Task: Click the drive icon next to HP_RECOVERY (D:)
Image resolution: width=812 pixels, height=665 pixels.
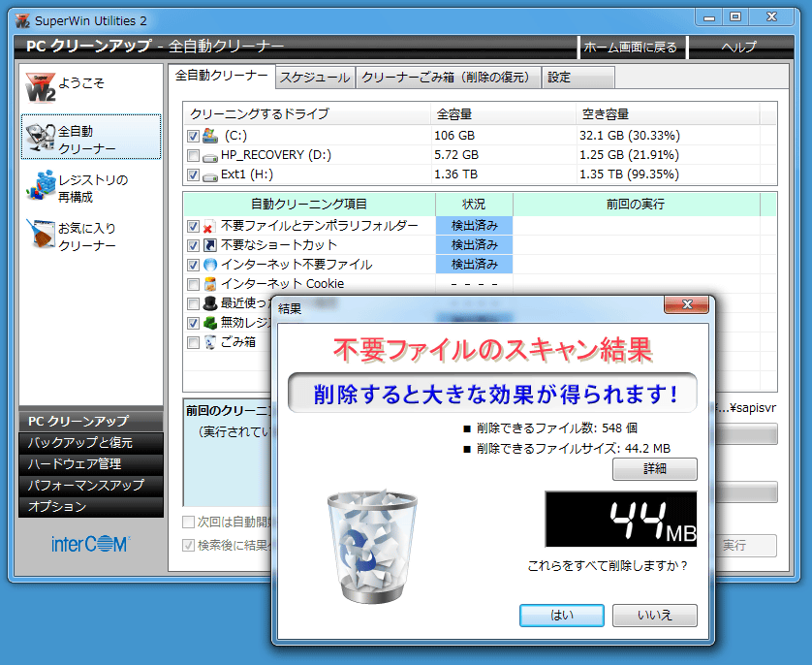Action: [210, 156]
